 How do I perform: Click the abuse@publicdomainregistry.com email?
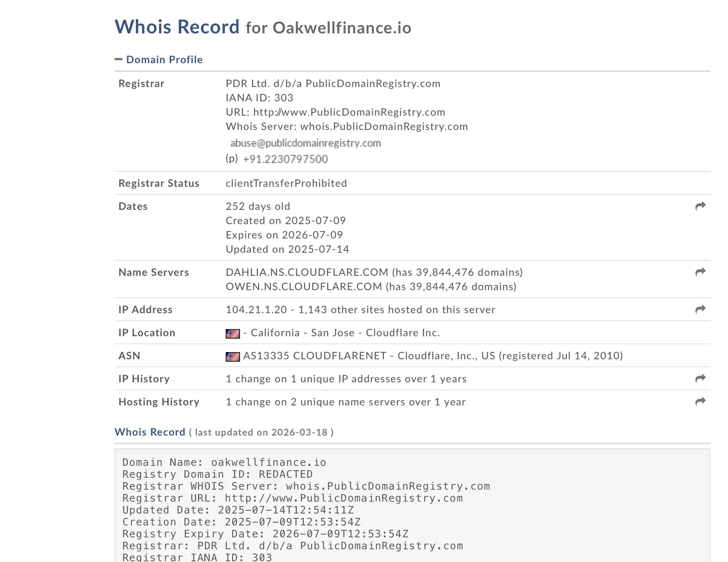coord(305,143)
